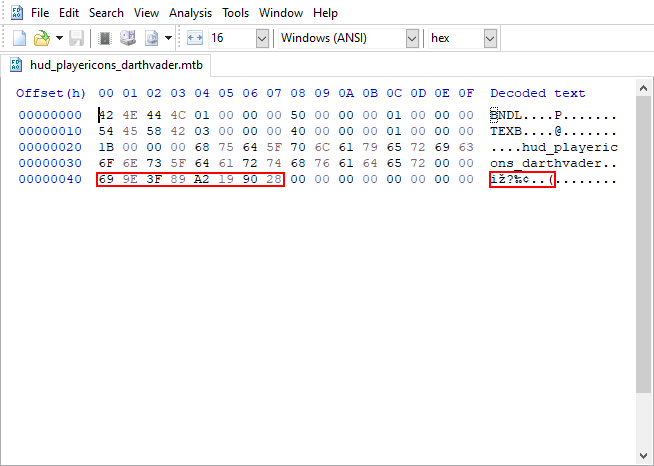Image resolution: width=654 pixels, height=466 pixels.
Task: Open the Windows (ANSI) encoding dropdown
Action: pyautogui.click(x=348, y=38)
